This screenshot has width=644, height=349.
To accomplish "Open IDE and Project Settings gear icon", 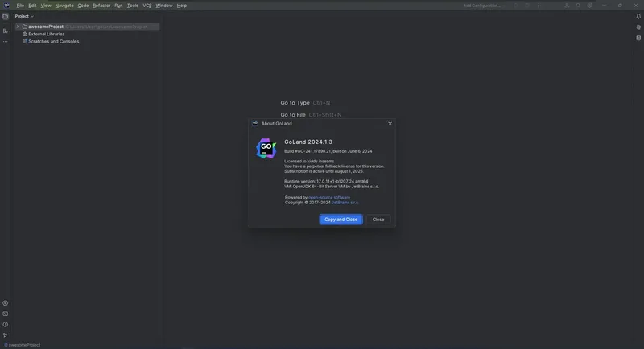I will pos(589,6).
